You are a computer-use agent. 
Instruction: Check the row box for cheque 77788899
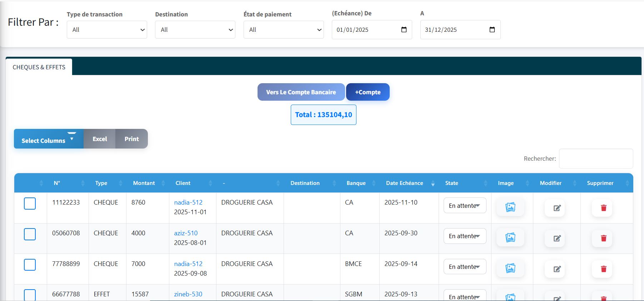[x=30, y=265]
